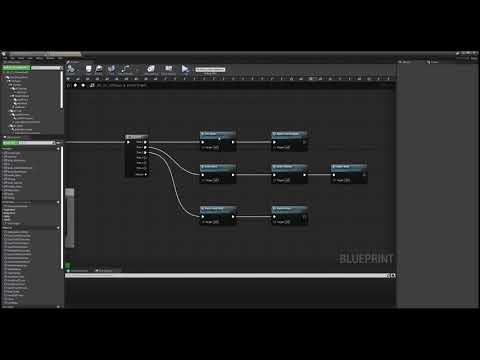Viewport: 480px width, 360px height.
Task: Open the Debug menu
Action: [39, 58]
